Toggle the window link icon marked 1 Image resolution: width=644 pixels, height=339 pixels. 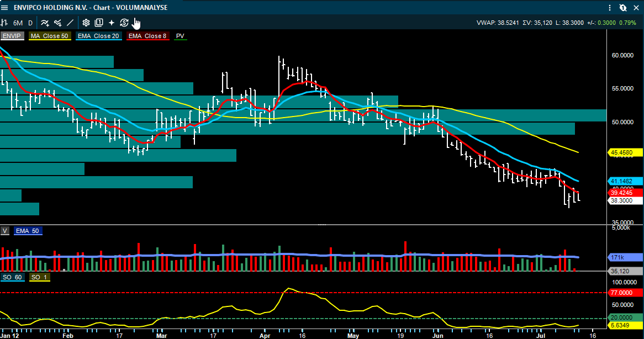pos(623,8)
